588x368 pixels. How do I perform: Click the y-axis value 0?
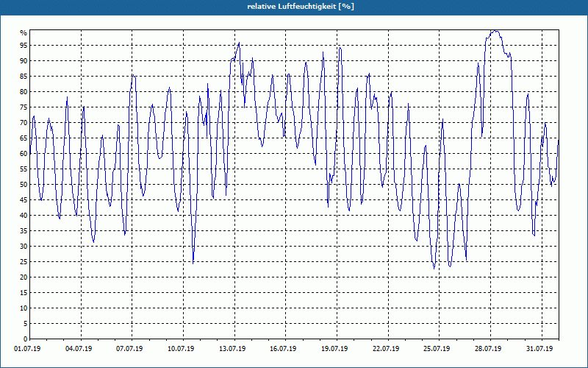click(x=26, y=339)
